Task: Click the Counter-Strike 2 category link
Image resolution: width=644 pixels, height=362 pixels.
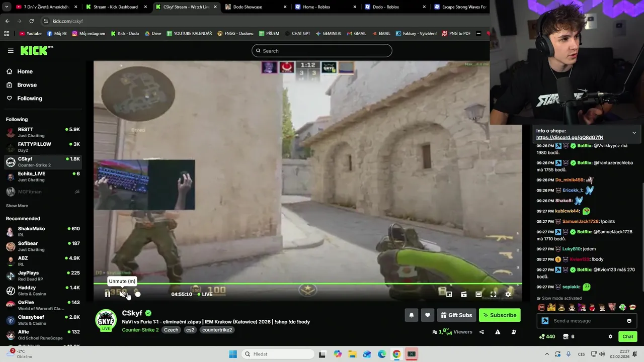Action: (x=140, y=330)
